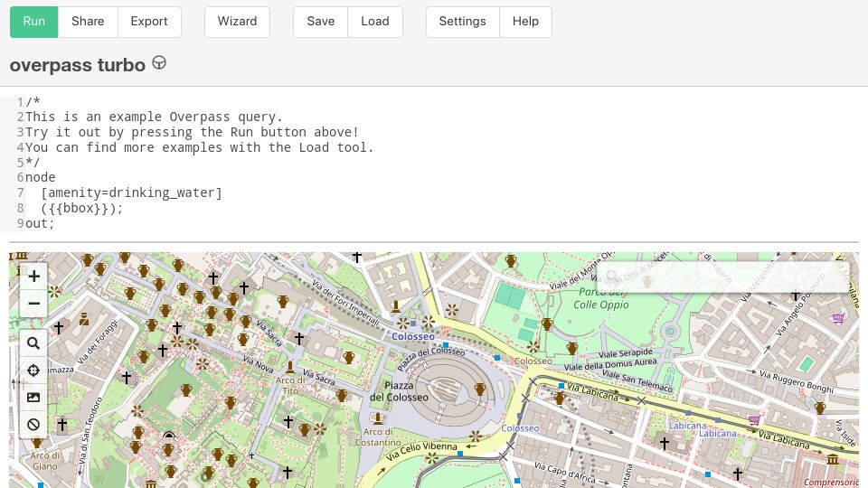Run the Overpass query

click(33, 22)
